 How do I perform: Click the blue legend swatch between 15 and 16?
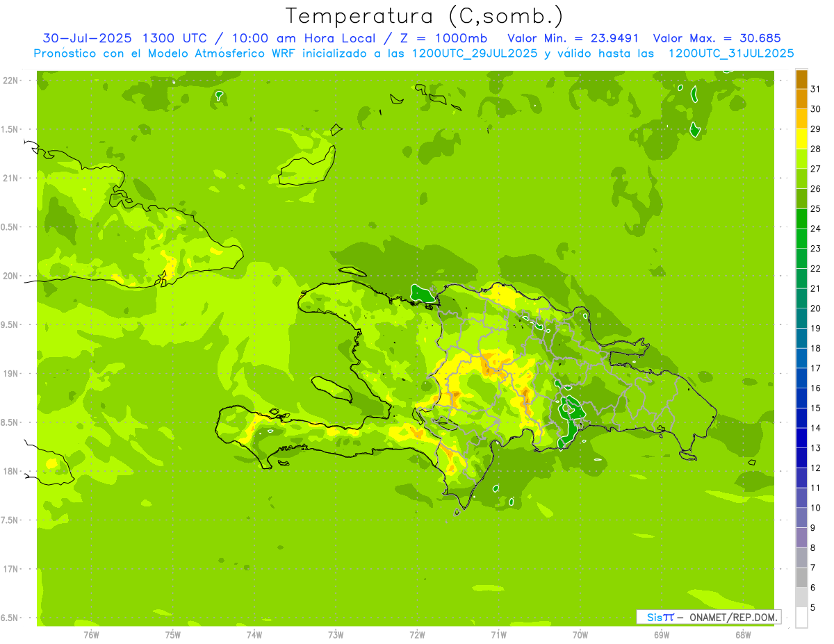pos(801,398)
